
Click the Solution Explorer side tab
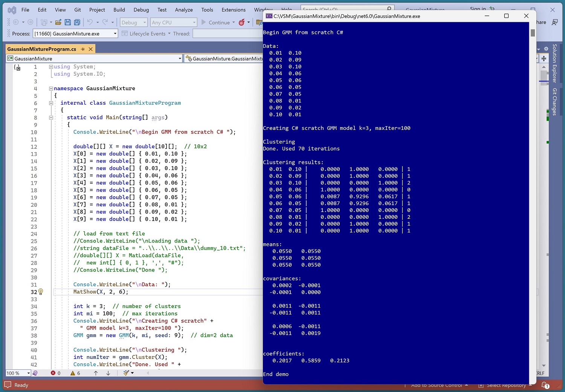554,63
